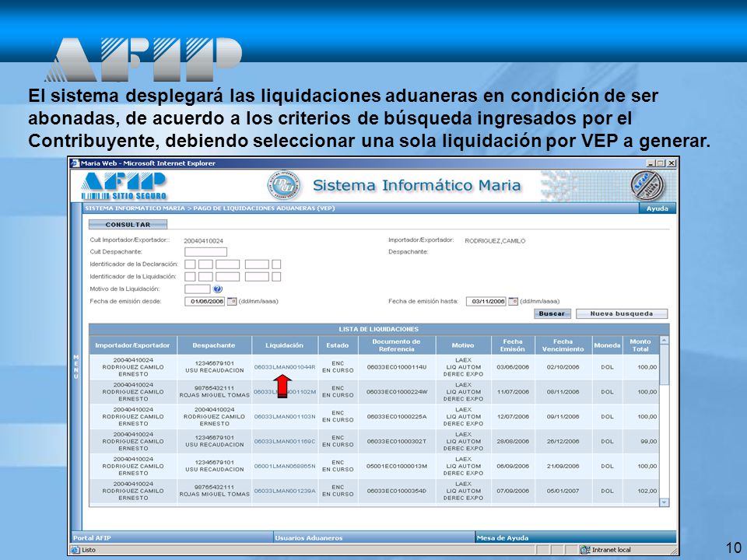The height and width of the screenshot is (560, 747).
Task: Click the CONSULTAR button
Action: point(128,224)
